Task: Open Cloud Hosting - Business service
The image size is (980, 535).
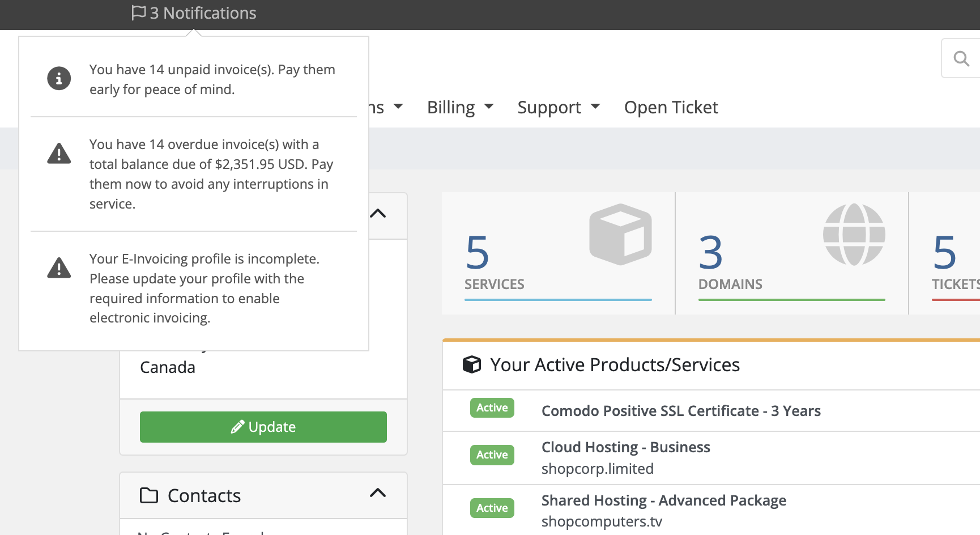Action: [x=625, y=447]
